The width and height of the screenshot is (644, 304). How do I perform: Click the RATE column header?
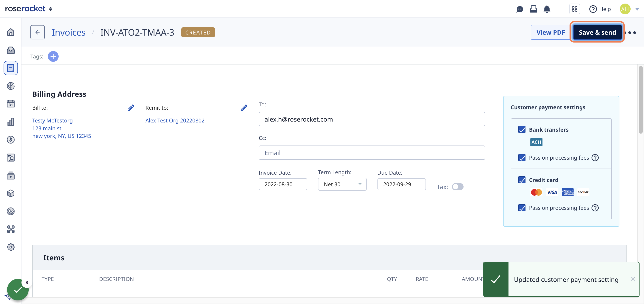click(422, 279)
